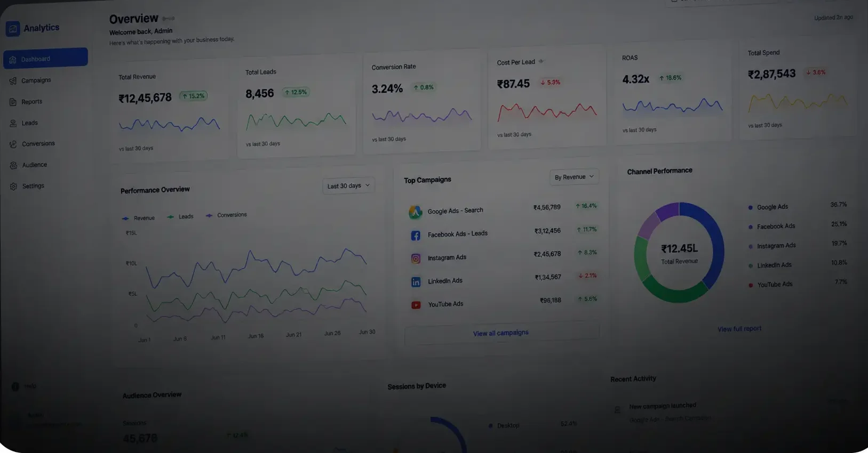Open the By Revenue dropdown
868x453 pixels.
click(574, 177)
